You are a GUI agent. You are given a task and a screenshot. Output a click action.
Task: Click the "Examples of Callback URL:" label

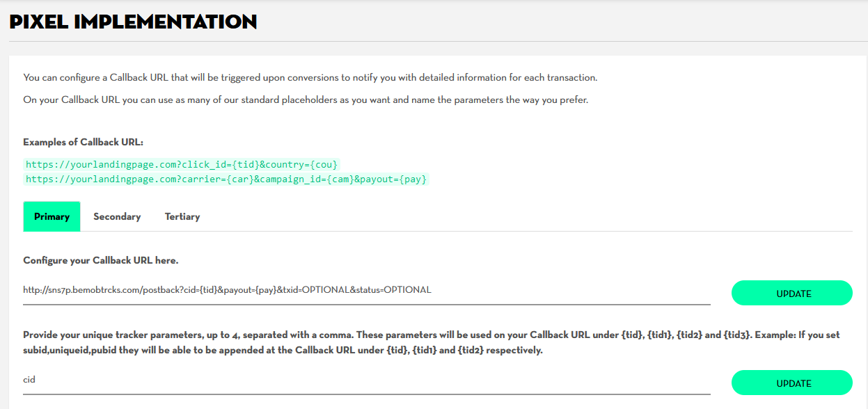point(83,142)
